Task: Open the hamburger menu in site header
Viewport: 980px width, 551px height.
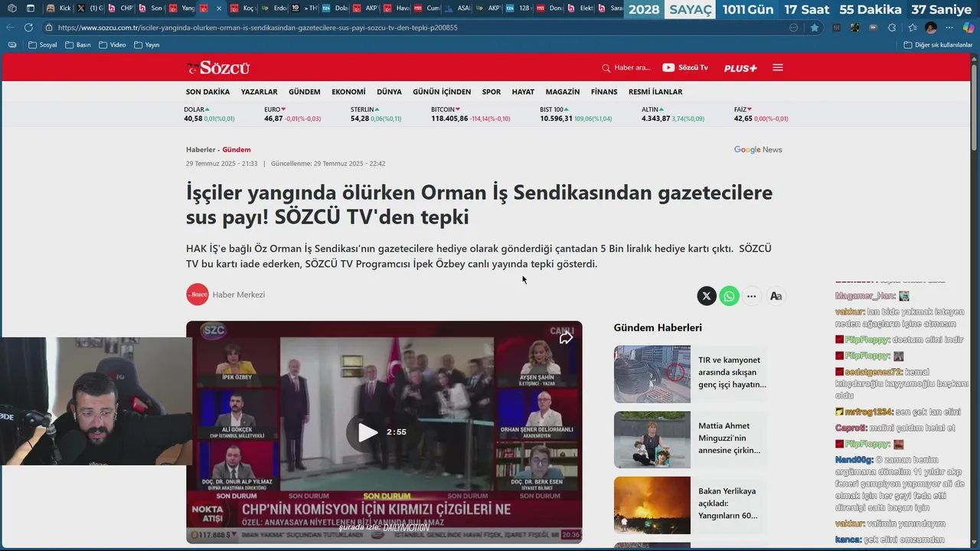Action: (x=778, y=67)
